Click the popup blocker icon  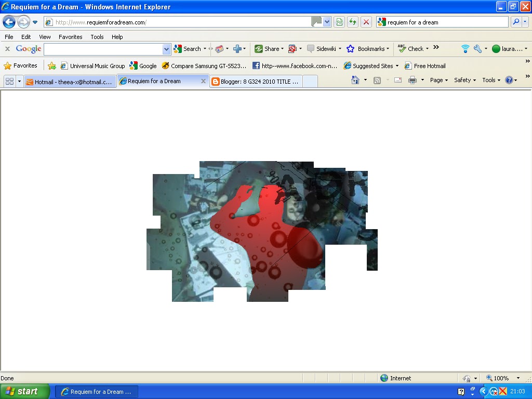coord(292,49)
